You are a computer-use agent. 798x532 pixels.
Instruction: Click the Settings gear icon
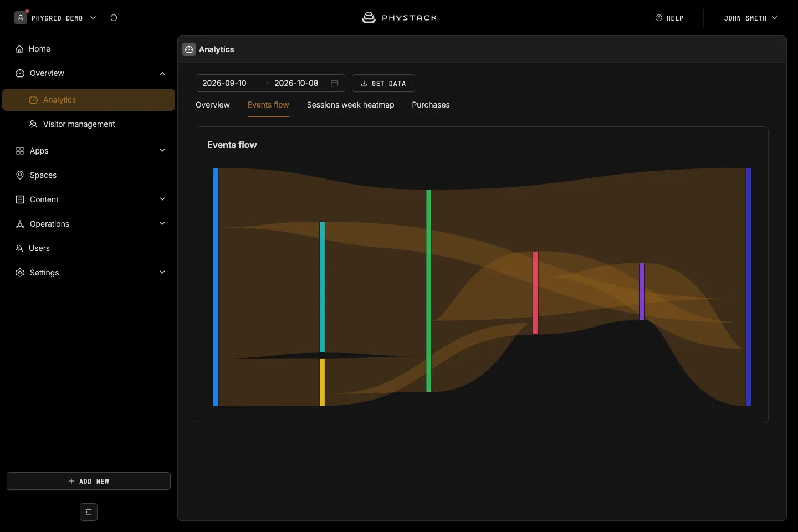tap(20, 273)
